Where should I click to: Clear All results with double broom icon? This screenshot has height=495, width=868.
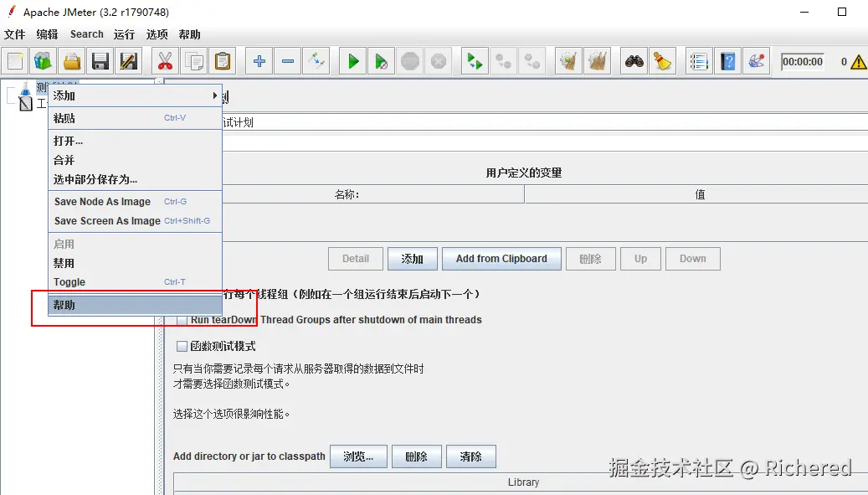597,61
